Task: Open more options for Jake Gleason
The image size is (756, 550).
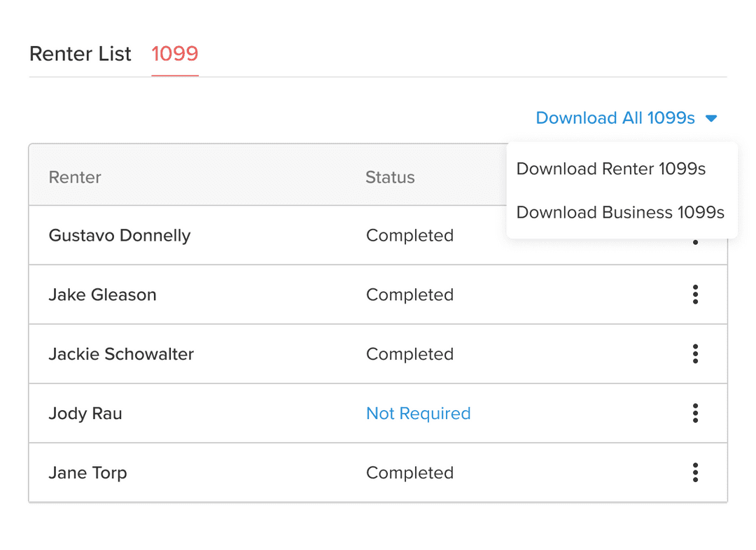Action: pyautogui.click(x=695, y=295)
